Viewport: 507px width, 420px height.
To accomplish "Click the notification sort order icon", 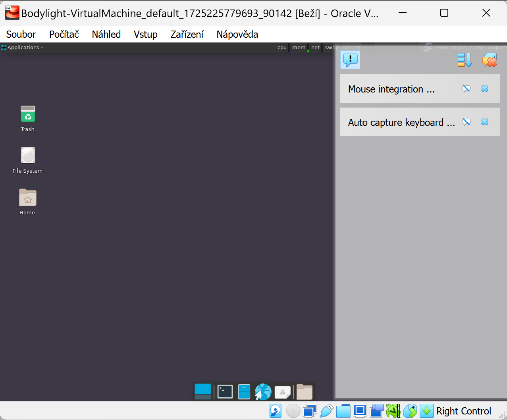I will click(465, 60).
